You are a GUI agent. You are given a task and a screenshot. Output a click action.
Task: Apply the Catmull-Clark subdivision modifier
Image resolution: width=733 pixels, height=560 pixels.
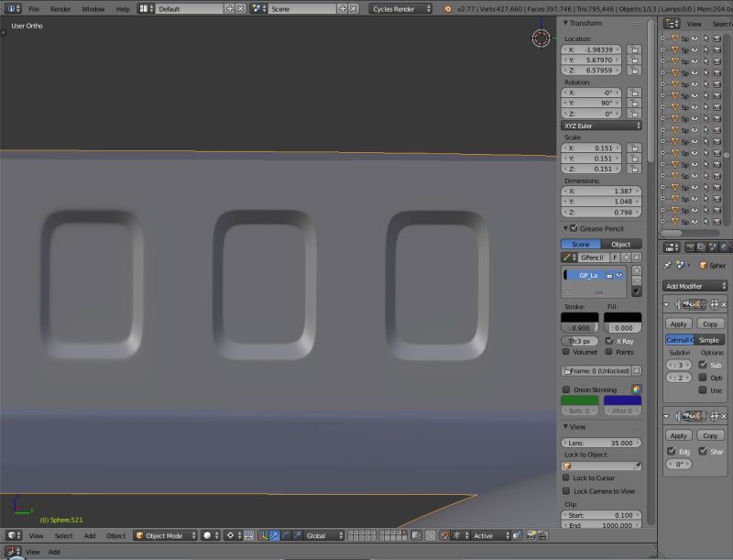click(x=679, y=324)
